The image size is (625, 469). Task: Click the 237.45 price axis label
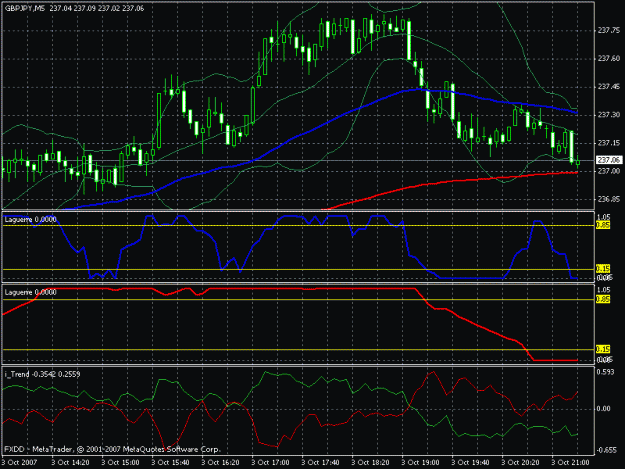point(609,86)
